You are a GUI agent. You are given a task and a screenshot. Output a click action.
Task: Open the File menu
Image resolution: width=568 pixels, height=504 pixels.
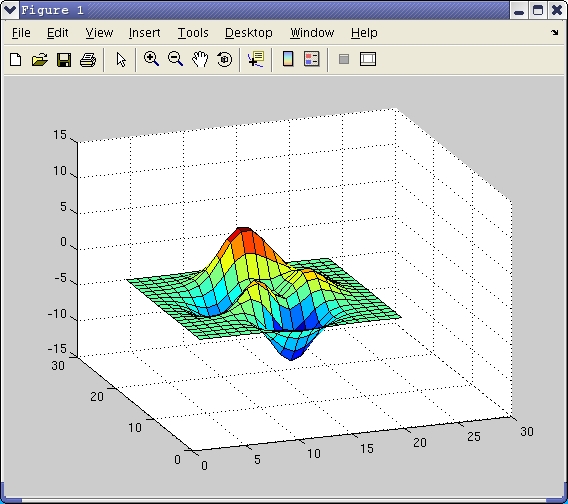click(21, 33)
